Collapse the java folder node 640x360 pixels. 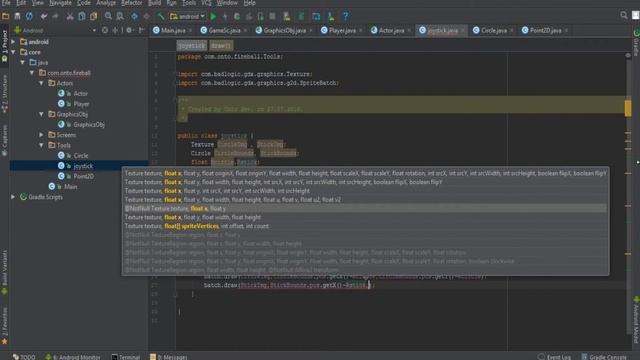tap(23, 62)
